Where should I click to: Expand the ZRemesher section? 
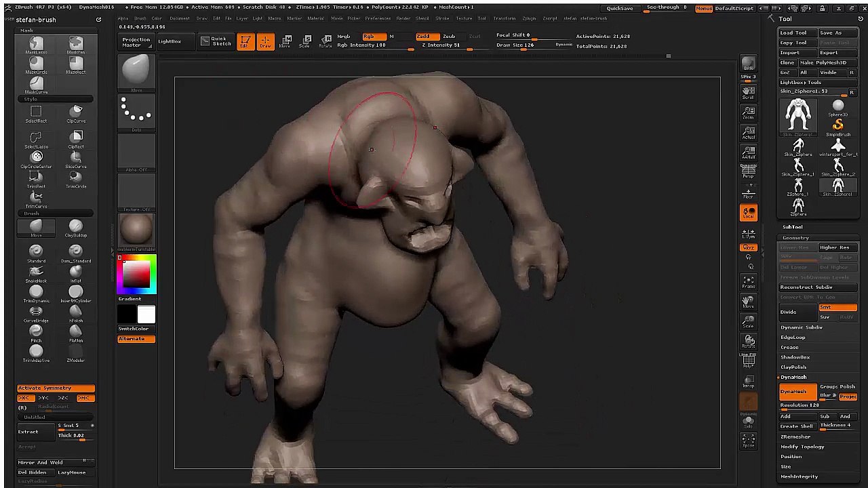[795, 436]
